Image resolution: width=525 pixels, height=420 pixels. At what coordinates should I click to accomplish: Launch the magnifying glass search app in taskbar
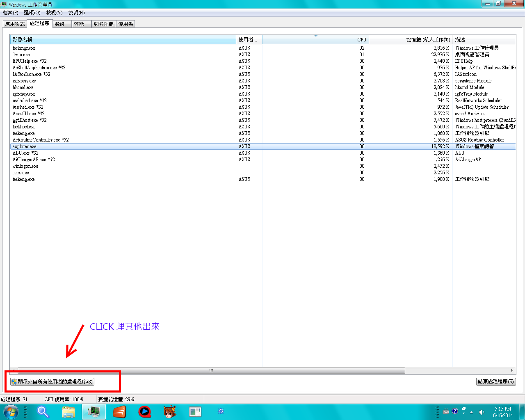coord(43,411)
